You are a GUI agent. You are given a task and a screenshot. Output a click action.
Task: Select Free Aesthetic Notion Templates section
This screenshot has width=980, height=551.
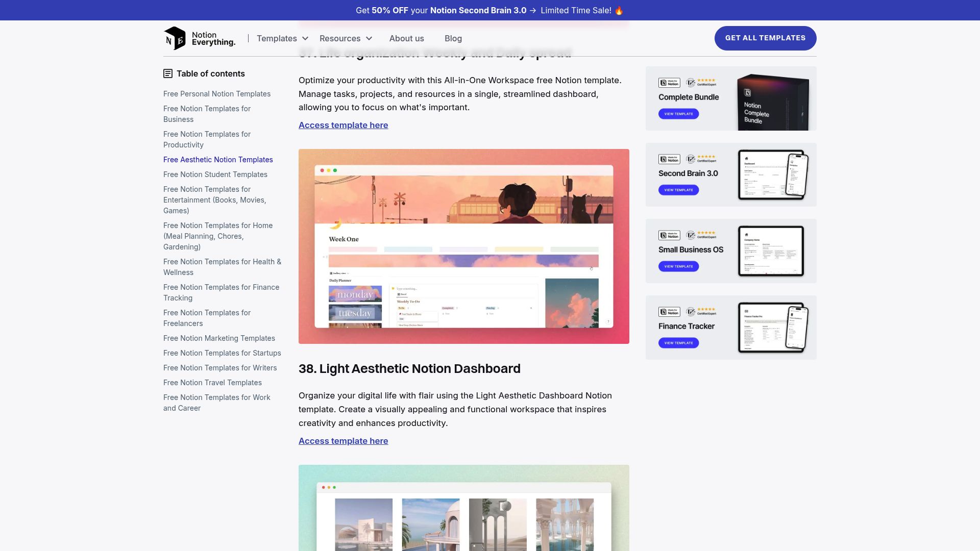pos(218,160)
